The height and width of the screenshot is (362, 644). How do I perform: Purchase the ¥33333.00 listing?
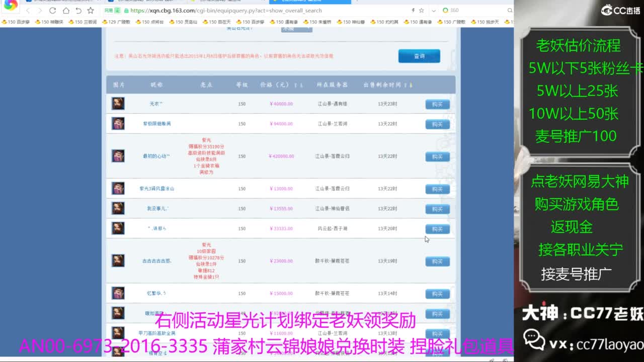pyautogui.click(x=437, y=229)
